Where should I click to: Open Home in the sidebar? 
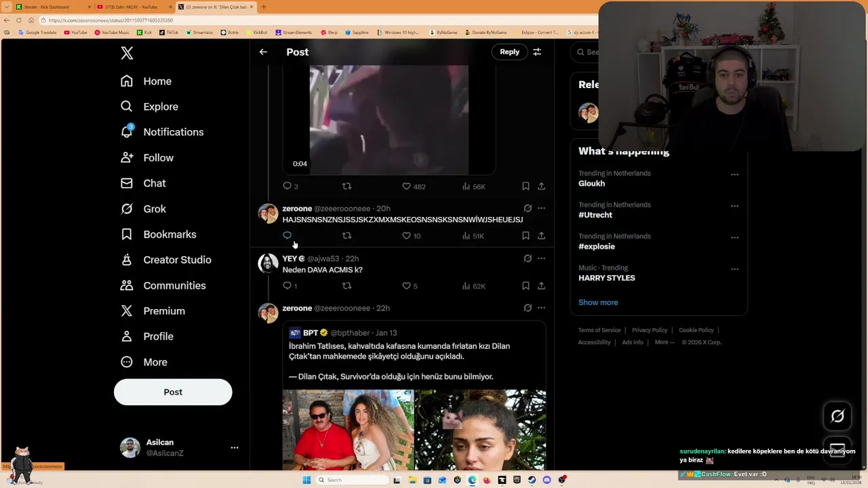[x=146, y=81]
